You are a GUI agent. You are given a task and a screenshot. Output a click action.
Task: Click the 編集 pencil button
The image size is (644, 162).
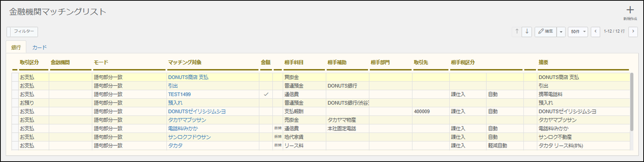[546, 32]
